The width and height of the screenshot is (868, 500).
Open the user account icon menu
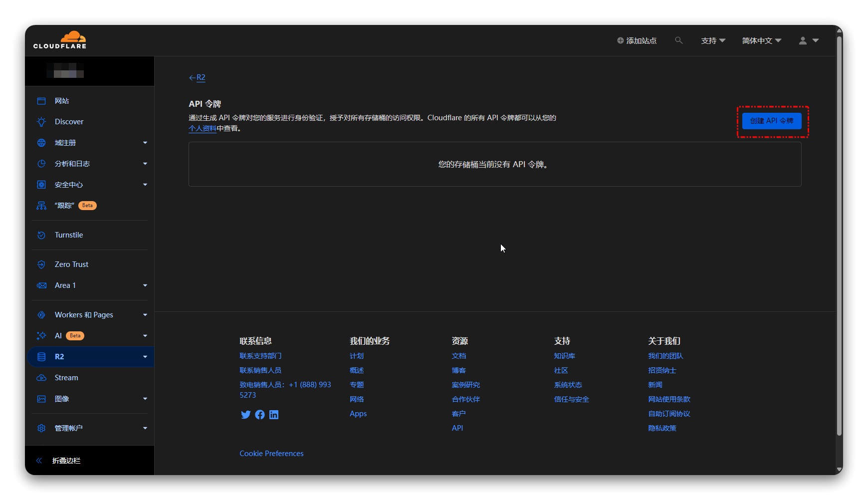point(809,40)
